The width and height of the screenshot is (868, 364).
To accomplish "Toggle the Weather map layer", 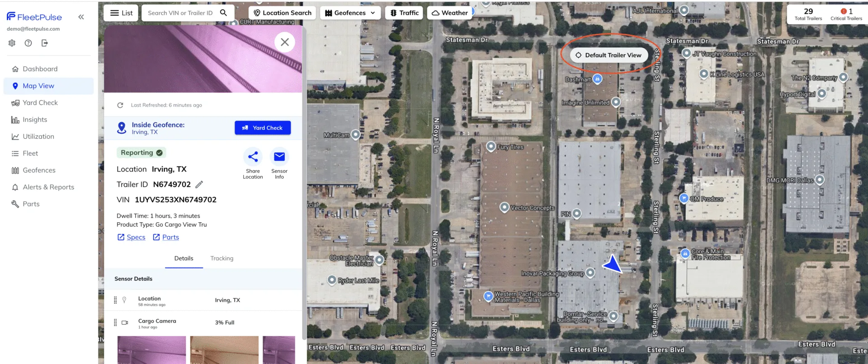I will [x=449, y=13].
